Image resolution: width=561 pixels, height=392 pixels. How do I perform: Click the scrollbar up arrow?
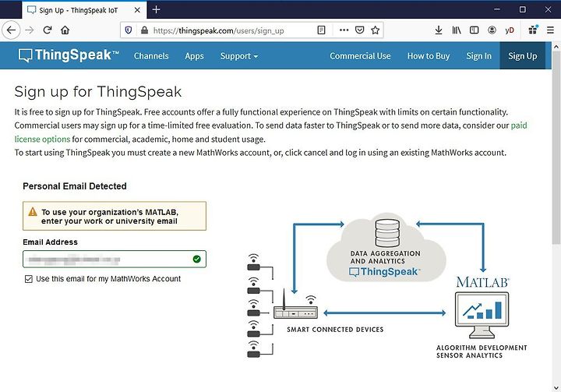tap(556, 47)
